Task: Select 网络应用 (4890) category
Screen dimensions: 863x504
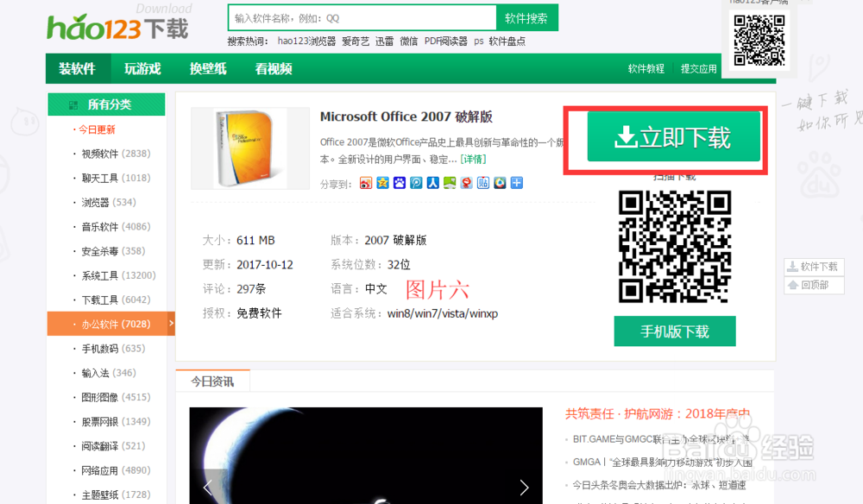Action: (116, 470)
